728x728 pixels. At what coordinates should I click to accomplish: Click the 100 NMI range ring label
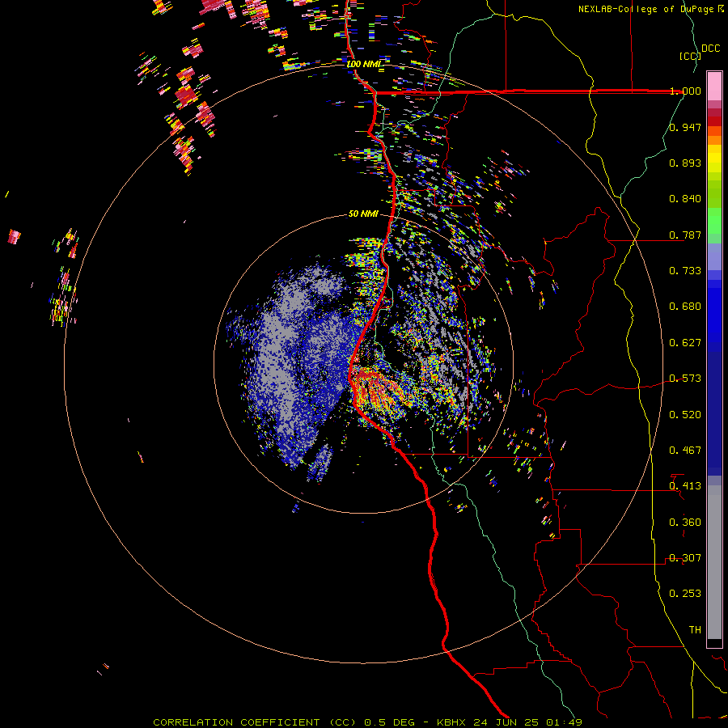(x=363, y=64)
